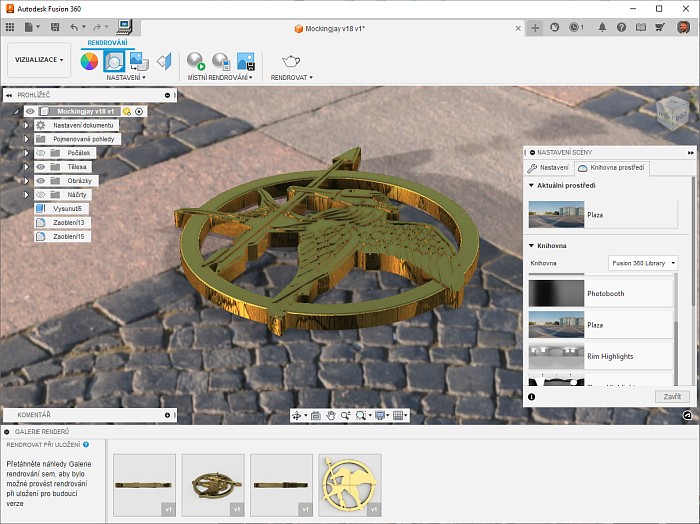Open the Fusion 360 Library dropdown
This screenshot has width=700, height=524.
(x=643, y=263)
